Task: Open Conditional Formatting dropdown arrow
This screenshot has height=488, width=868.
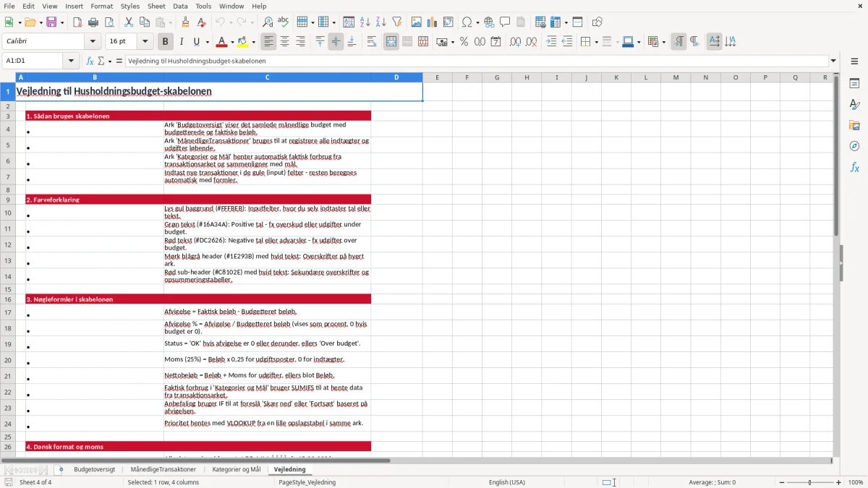Action: (x=663, y=42)
